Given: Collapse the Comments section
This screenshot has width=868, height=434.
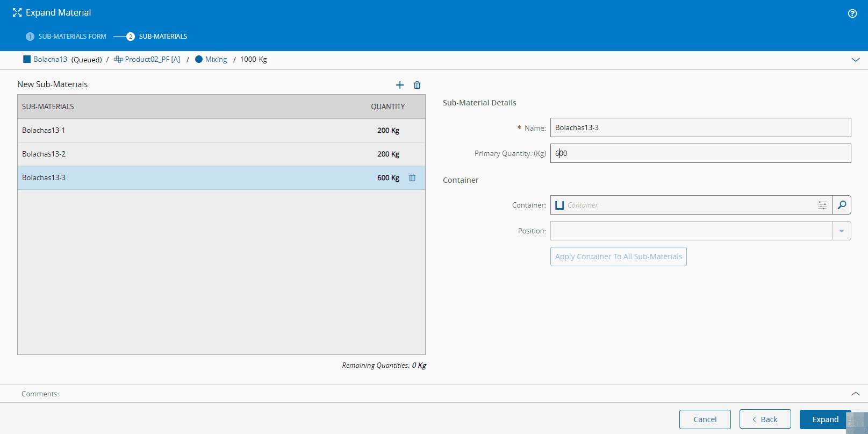Looking at the screenshot, I should pyautogui.click(x=856, y=394).
